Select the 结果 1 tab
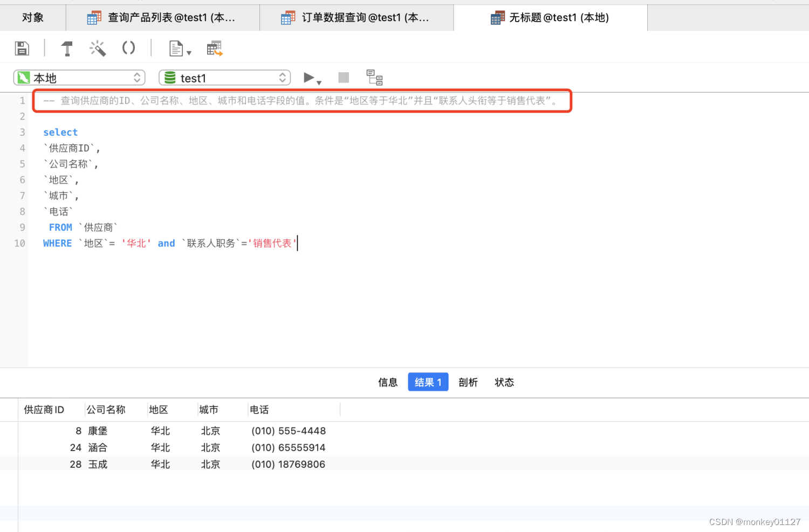The height and width of the screenshot is (532, 809). (x=428, y=382)
